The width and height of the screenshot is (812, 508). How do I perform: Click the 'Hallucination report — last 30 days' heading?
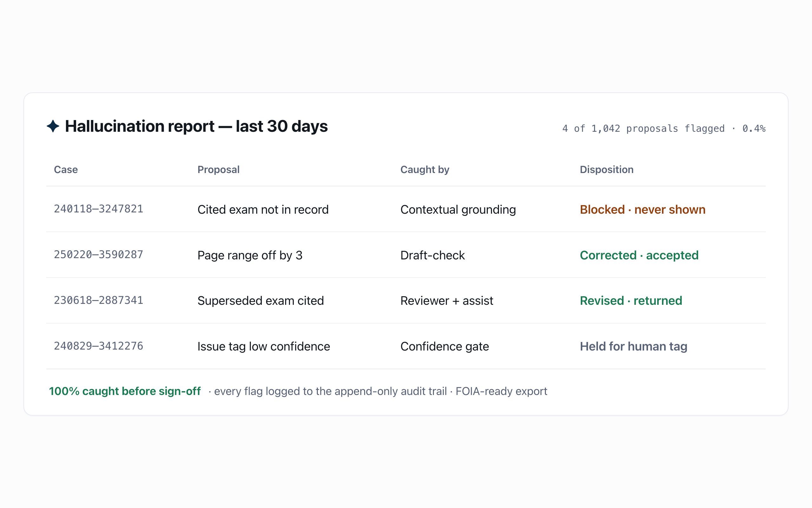pyautogui.click(x=196, y=126)
